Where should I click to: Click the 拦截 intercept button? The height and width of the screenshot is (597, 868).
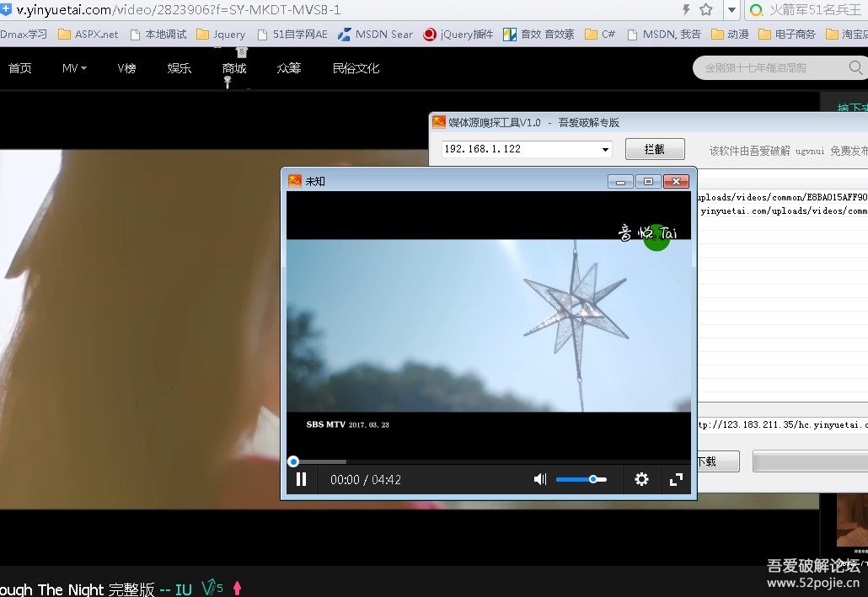655,149
